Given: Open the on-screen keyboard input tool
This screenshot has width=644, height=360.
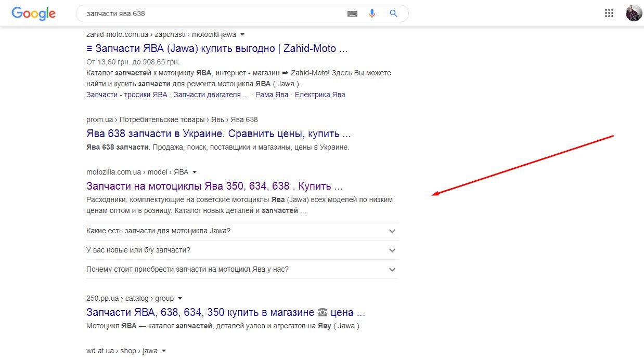Looking at the screenshot, I should pyautogui.click(x=352, y=14).
